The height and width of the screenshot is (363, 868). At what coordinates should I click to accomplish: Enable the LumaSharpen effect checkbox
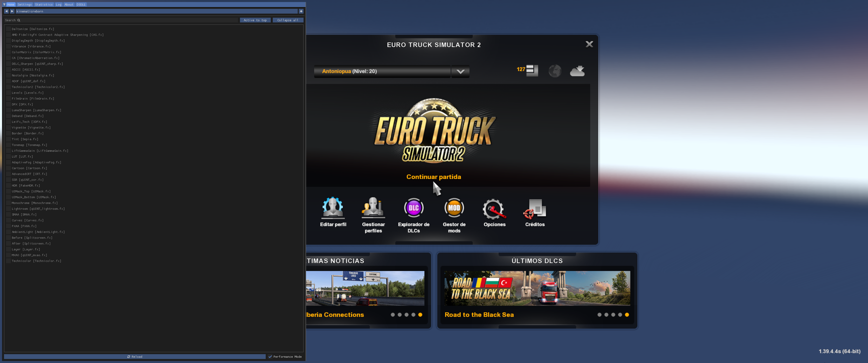8,110
